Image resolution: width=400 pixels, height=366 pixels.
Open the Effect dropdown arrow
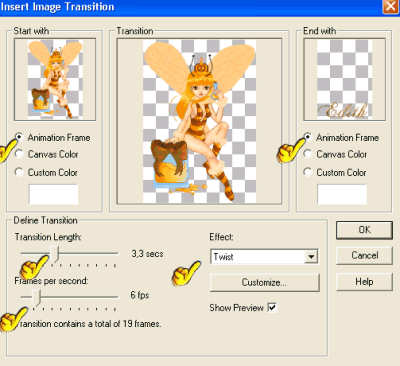tap(311, 257)
